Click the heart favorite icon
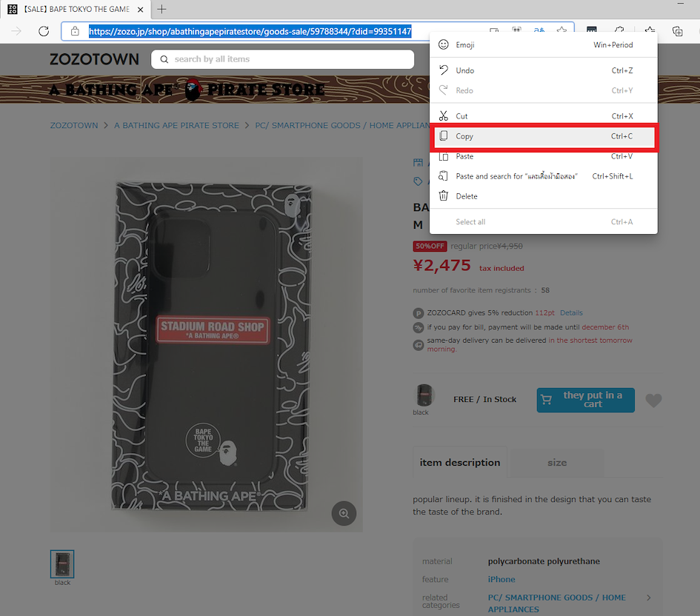Viewport: 700px width, 616px height. tap(653, 400)
